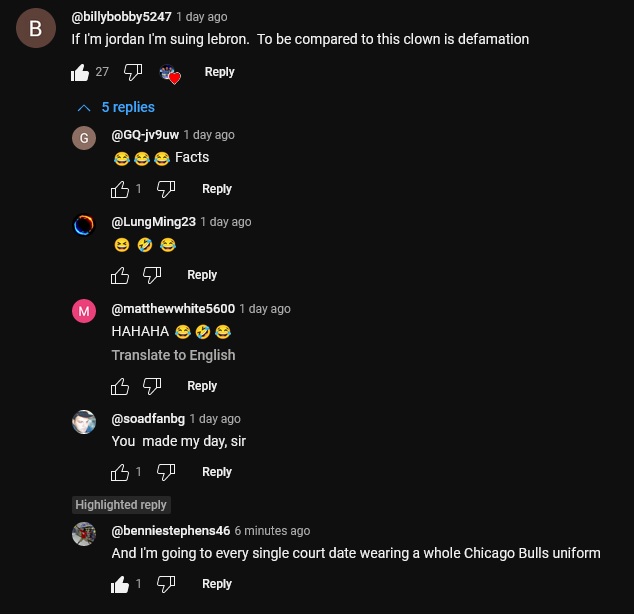634x614 pixels.
Task: Click the '5 replies' link text
Action: point(128,107)
